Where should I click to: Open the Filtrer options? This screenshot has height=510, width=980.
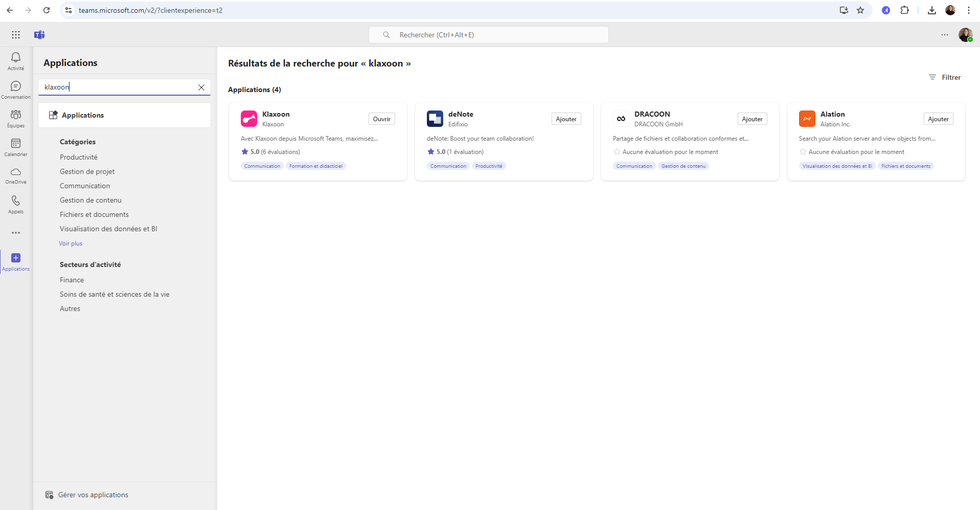pyautogui.click(x=945, y=77)
